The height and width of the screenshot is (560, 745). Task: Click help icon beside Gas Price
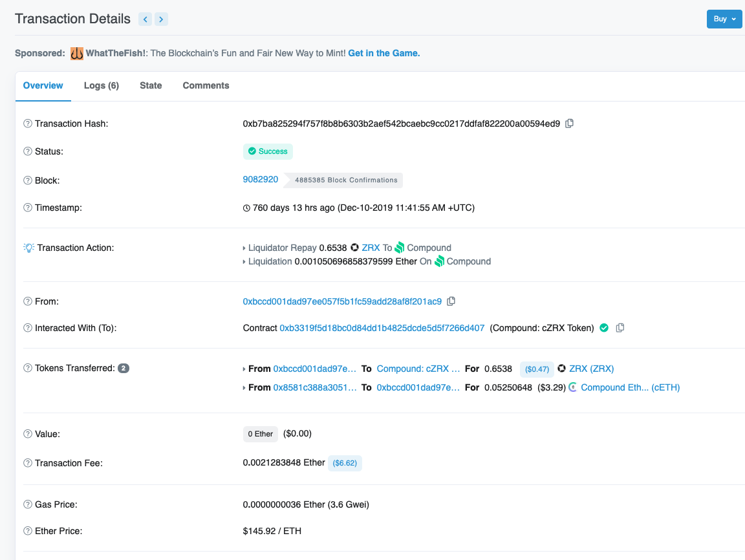point(28,504)
